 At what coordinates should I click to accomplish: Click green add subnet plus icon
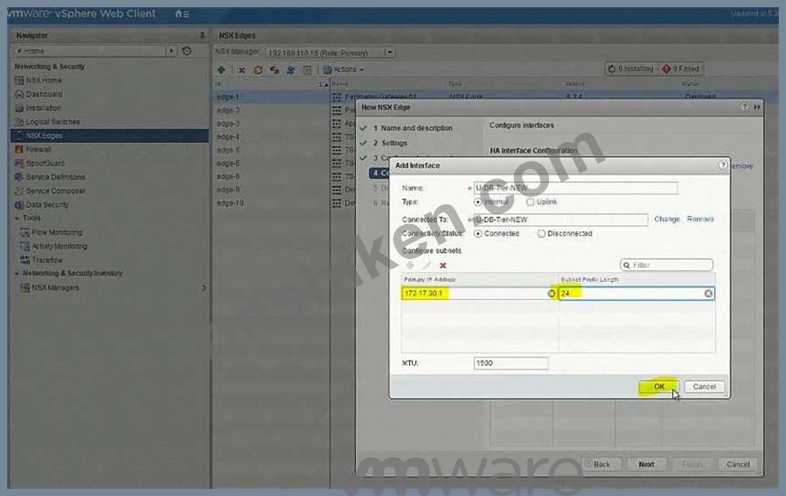click(x=410, y=265)
